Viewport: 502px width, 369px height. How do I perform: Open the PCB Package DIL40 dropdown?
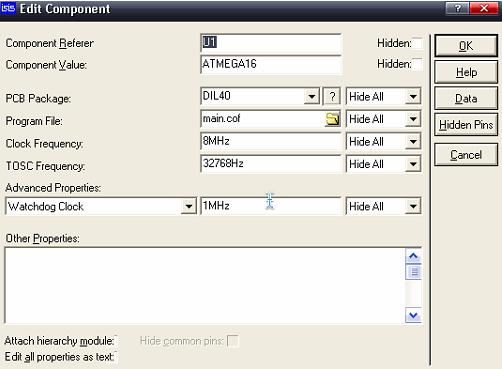pos(312,97)
